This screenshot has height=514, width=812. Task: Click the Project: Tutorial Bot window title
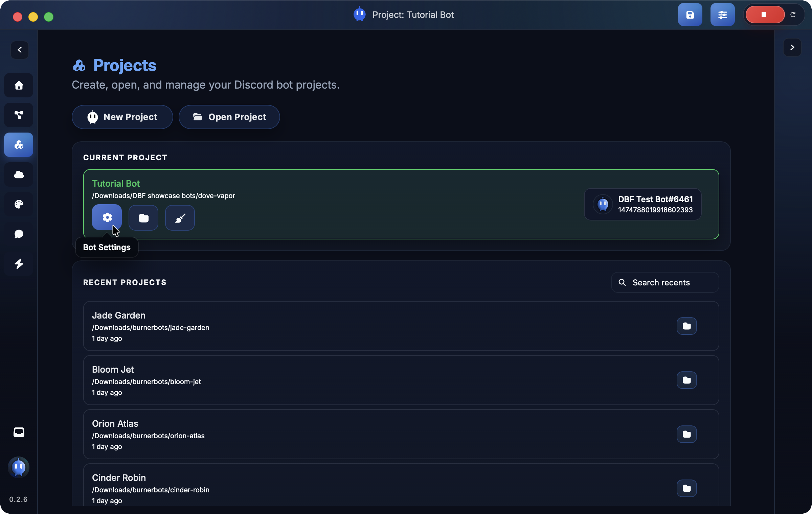click(x=413, y=15)
